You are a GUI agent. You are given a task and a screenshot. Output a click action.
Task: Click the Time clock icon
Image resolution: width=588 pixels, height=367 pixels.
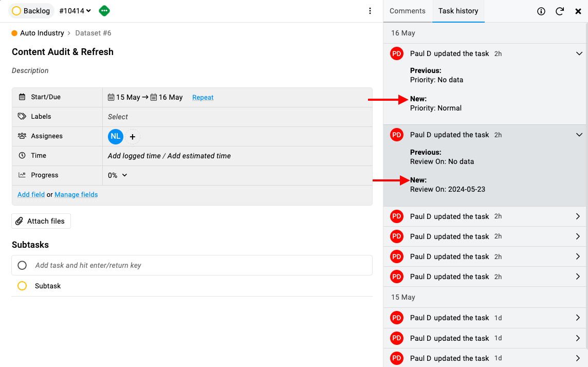22,156
